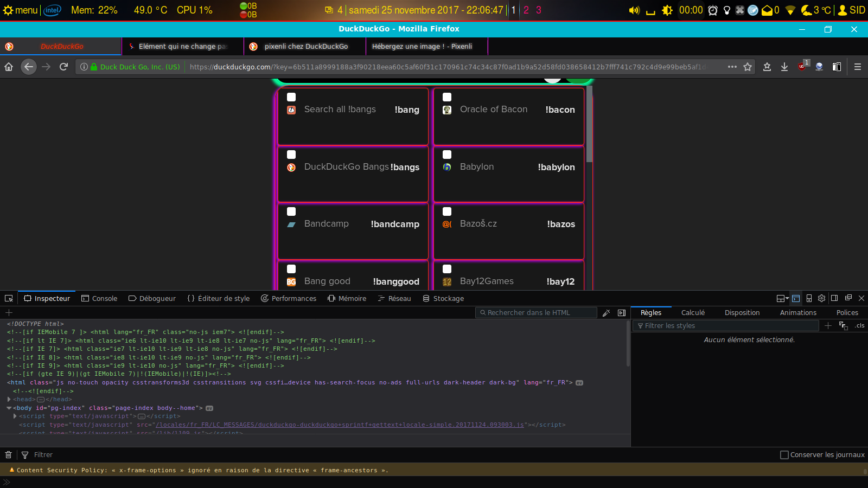The height and width of the screenshot is (488, 868).
Task: Open the DevTools frame selector dropdown
Action: click(x=782, y=298)
